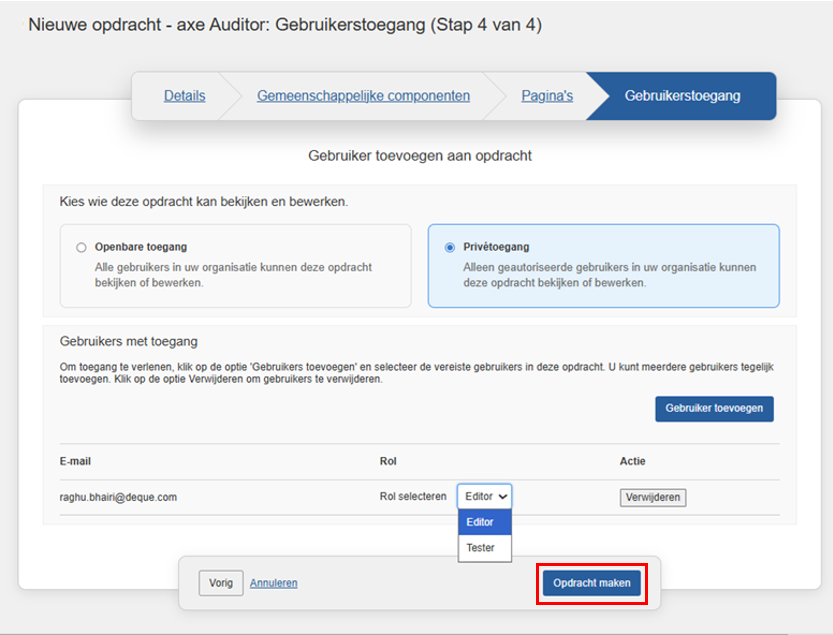The width and height of the screenshot is (833, 635).
Task: Click the active Gebruikerstoegang step
Action: coord(682,96)
